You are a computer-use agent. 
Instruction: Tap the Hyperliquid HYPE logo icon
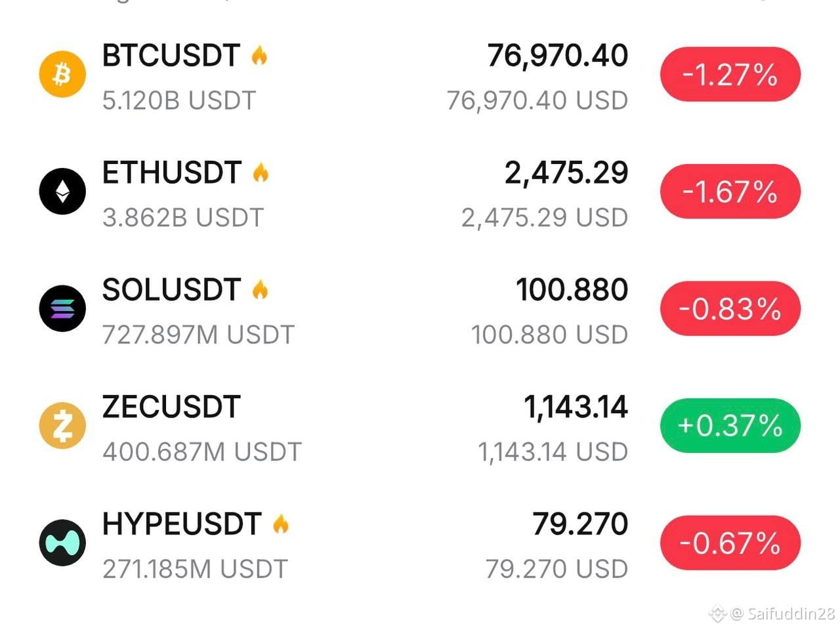coord(62,543)
